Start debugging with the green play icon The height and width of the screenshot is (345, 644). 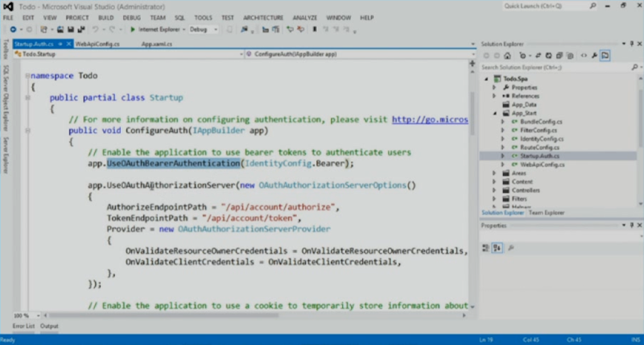coord(133,30)
